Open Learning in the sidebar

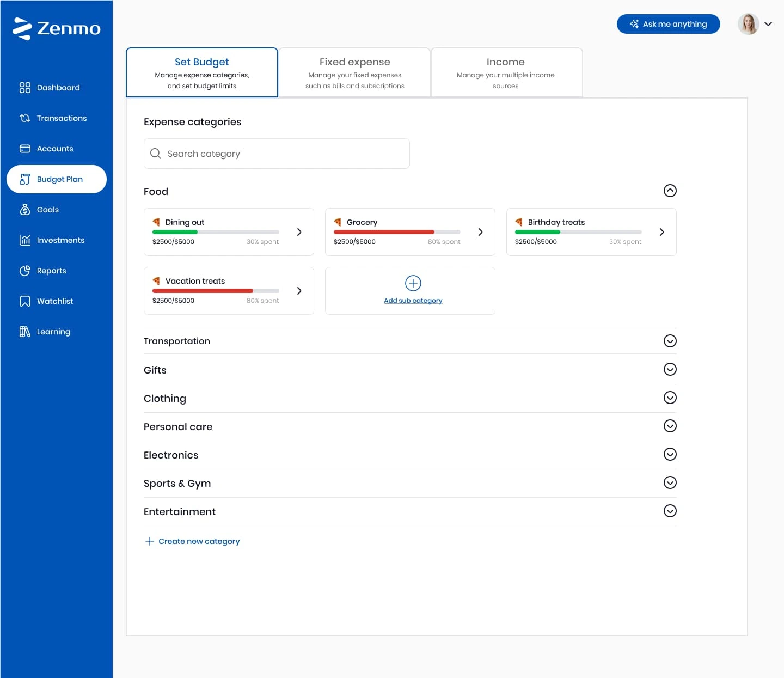(x=57, y=332)
